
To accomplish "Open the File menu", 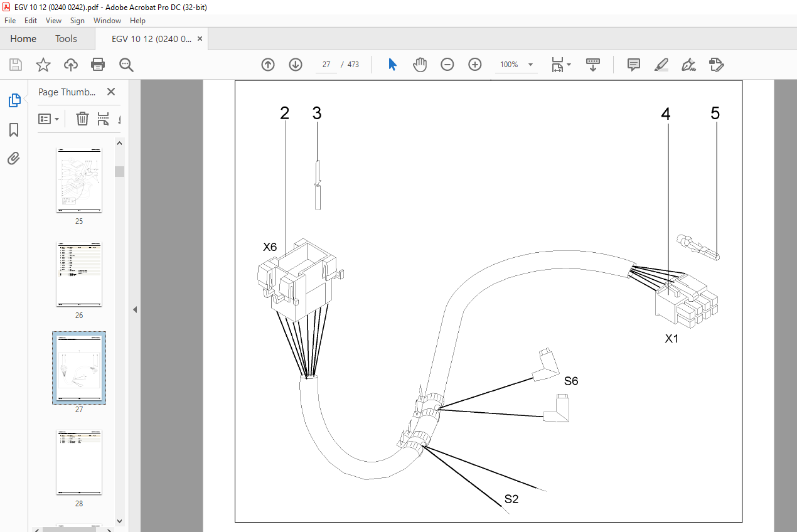I will pos(10,21).
